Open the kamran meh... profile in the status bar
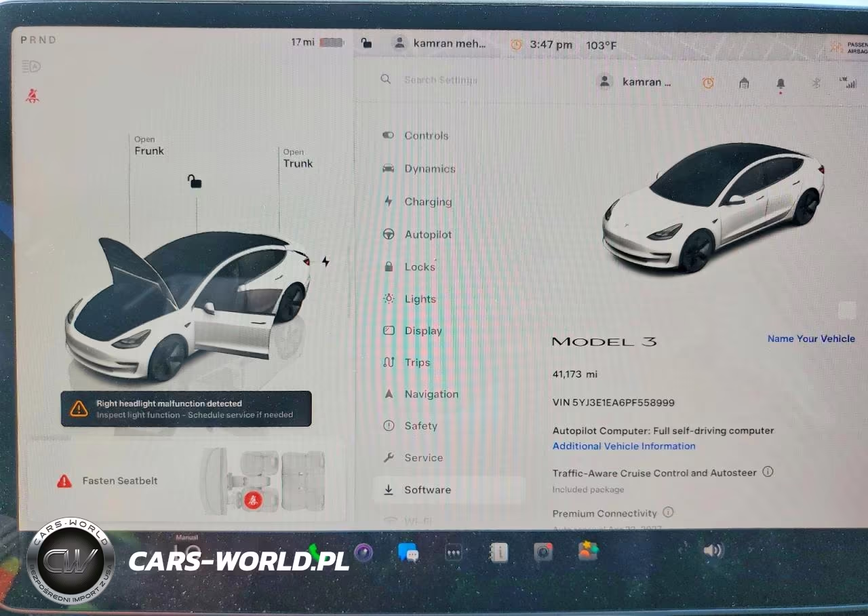This screenshot has width=868, height=616. point(440,43)
